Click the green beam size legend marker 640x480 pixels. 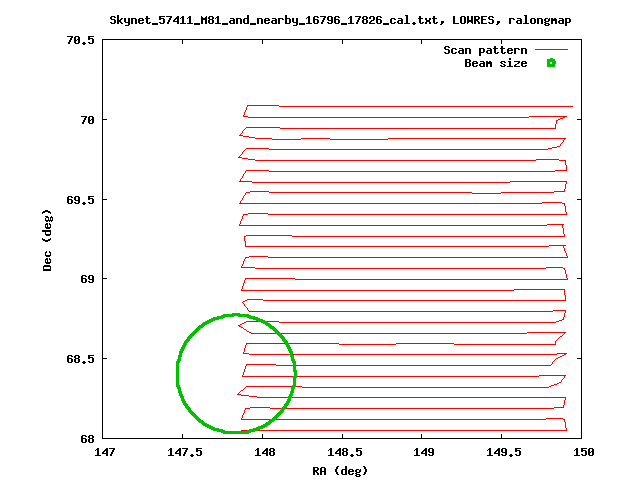click(x=551, y=63)
